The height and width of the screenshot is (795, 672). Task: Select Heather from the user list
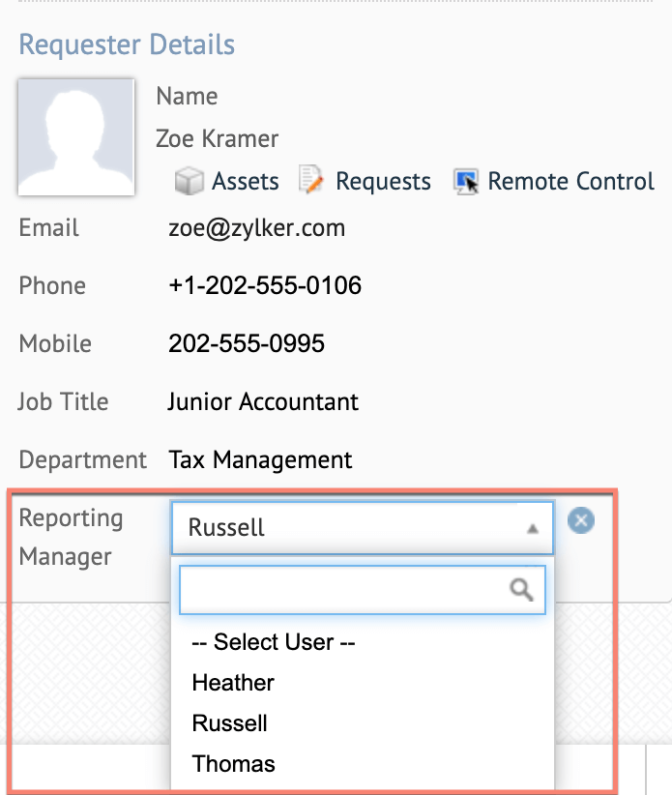tap(234, 683)
